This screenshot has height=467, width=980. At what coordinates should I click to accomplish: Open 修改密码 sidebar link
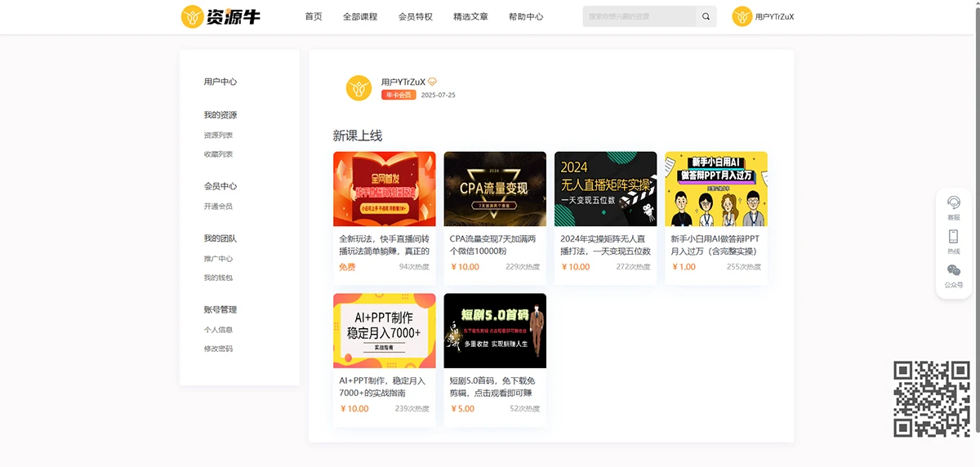click(218, 349)
